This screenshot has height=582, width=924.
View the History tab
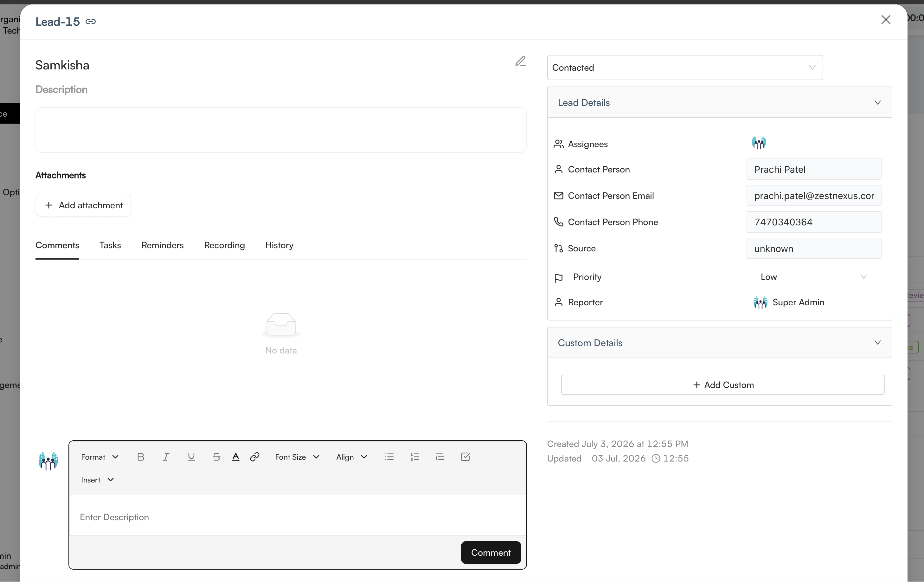[x=279, y=245]
